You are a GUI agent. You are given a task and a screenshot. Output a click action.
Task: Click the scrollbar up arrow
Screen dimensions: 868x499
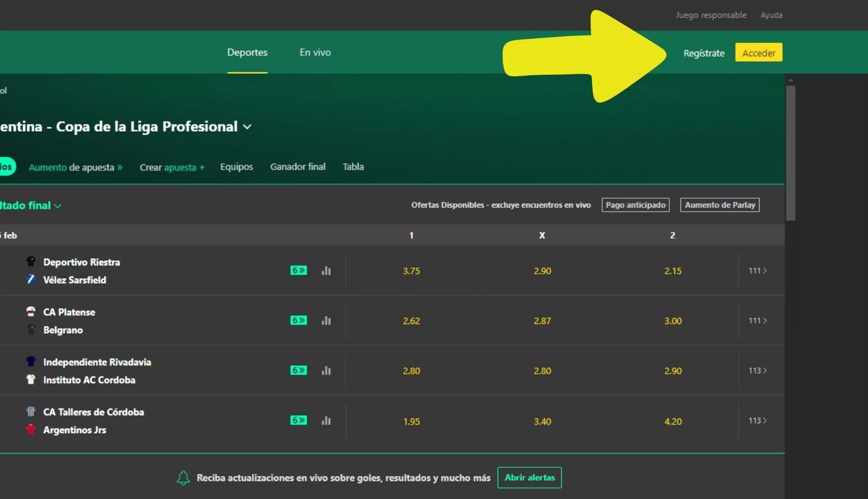point(790,80)
